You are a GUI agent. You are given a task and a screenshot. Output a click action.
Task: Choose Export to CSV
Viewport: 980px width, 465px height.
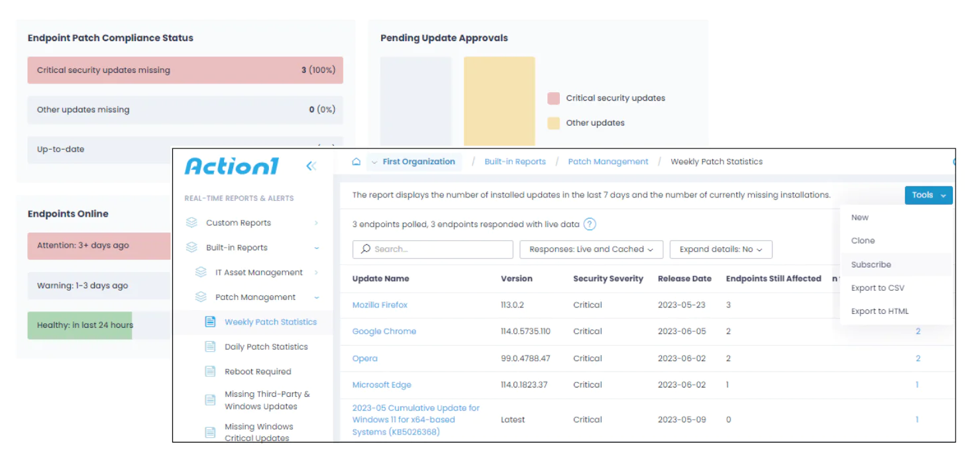coord(877,287)
